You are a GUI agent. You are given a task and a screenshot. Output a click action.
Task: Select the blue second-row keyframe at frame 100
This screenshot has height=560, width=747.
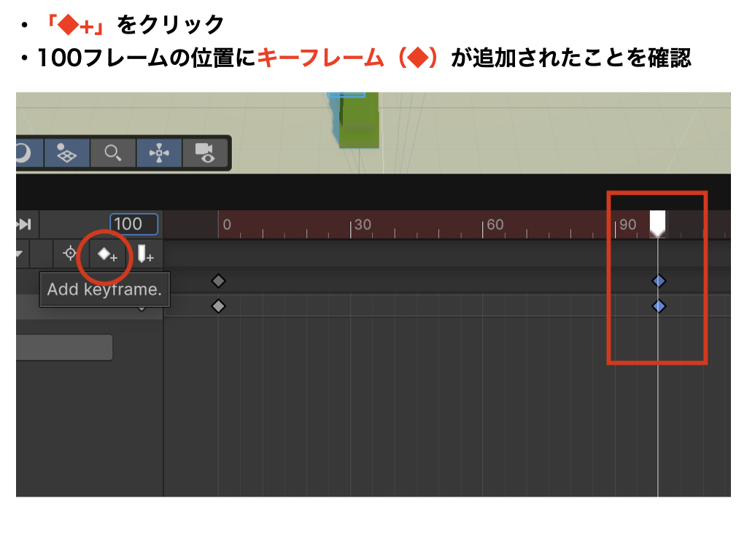click(659, 306)
